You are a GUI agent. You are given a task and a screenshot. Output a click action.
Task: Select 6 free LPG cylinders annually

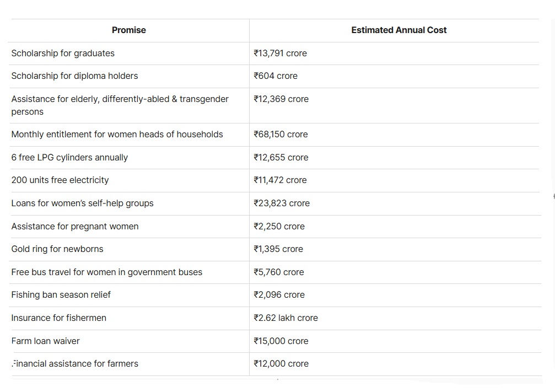[x=69, y=158]
